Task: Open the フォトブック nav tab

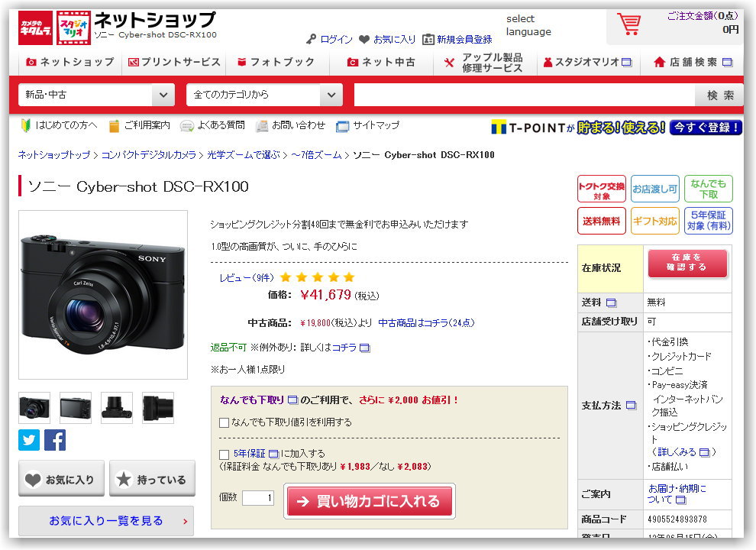Action: click(x=276, y=62)
